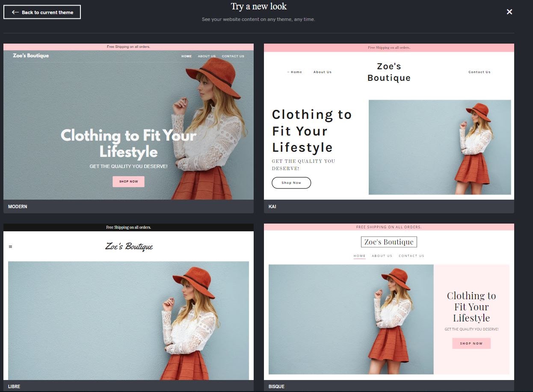The width and height of the screenshot is (533, 392).
Task: Click About Us in Kai preview navigation
Action: (323, 72)
